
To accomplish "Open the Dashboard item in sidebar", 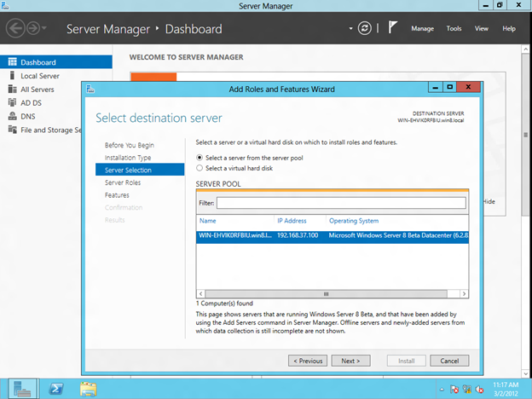I will 38,62.
